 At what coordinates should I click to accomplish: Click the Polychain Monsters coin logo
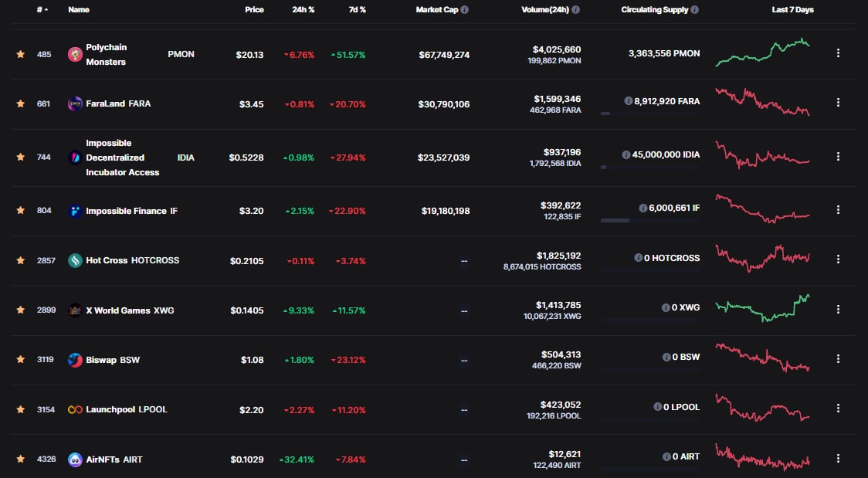(75, 54)
